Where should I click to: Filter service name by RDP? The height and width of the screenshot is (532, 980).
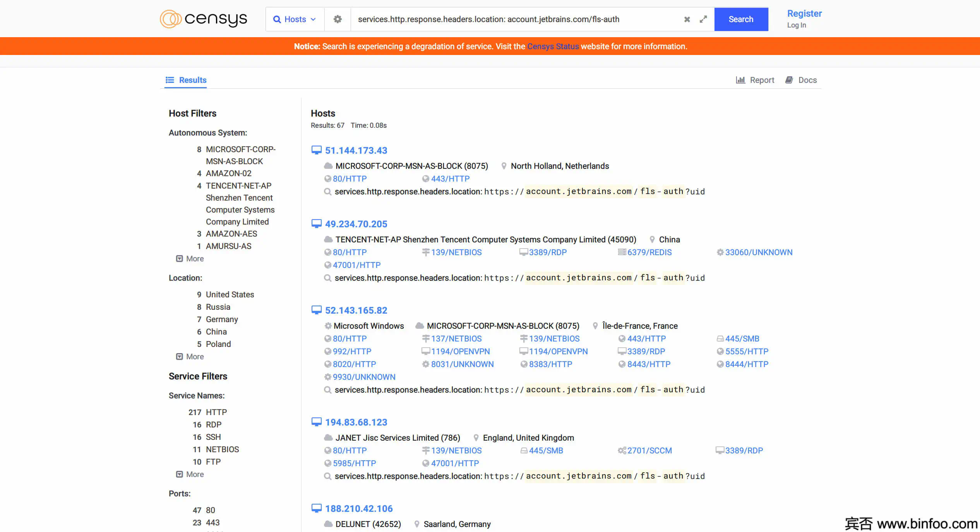click(x=214, y=425)
